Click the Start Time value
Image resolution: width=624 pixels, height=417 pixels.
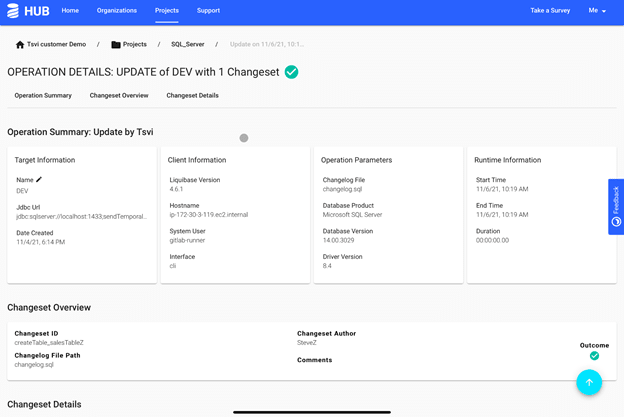tap(502, 189)
